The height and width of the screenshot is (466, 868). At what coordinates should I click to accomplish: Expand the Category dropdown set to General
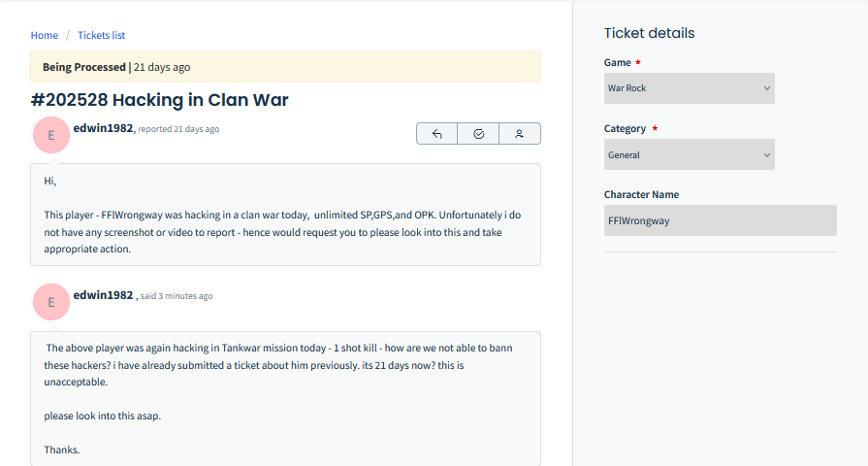[689, 154]
